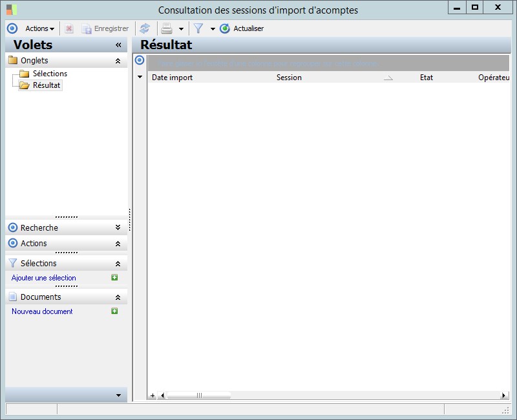Click the printer icon in toolbar

click(167, 28)
